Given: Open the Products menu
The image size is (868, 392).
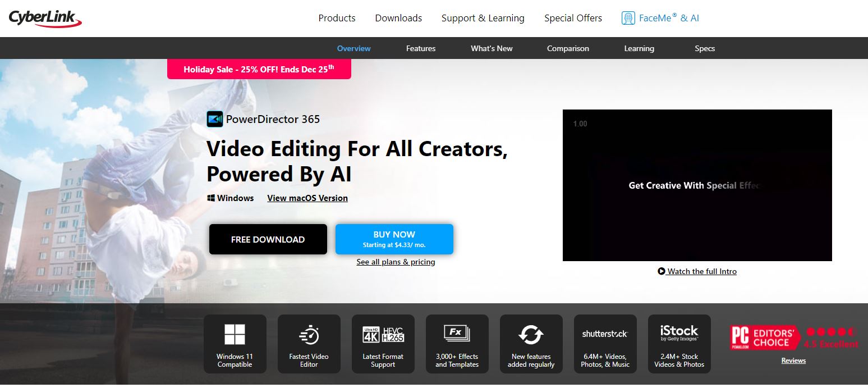Looking at the screenshot, I should 337,18.
